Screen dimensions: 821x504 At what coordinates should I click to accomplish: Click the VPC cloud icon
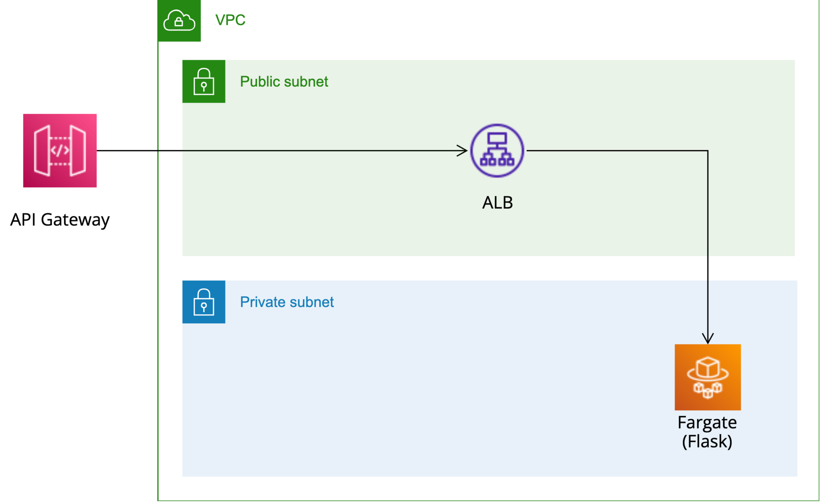pos(179,21)
